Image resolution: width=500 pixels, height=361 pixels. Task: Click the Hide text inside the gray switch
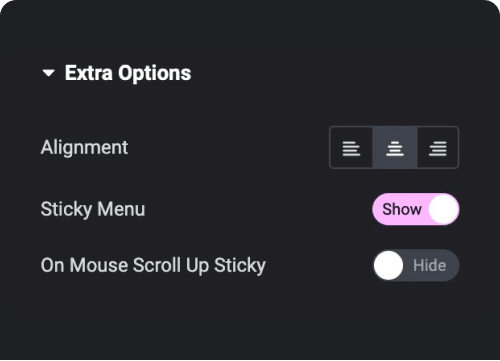click(x=430, y=265)
